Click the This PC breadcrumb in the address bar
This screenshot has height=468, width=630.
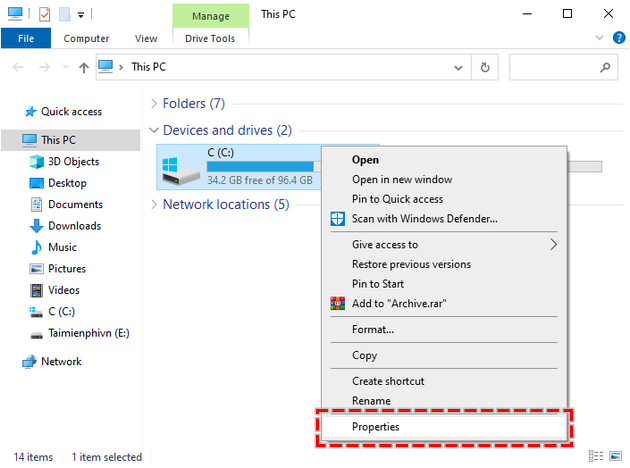point(149,67)
